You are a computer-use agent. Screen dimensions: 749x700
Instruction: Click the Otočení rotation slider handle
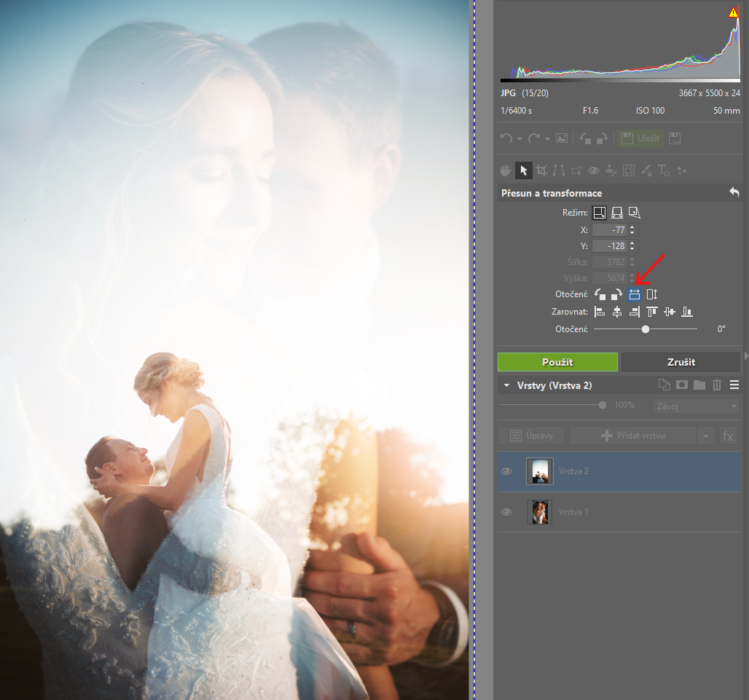646,329
